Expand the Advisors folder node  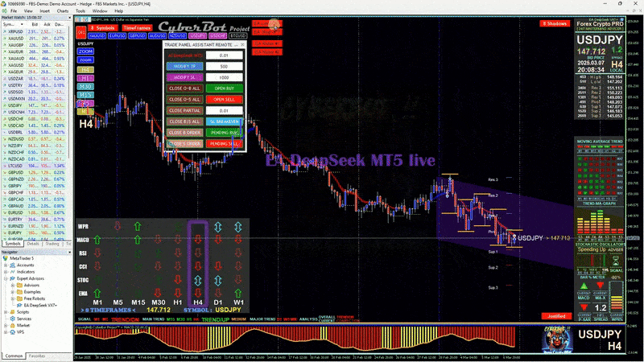(12, 286)
